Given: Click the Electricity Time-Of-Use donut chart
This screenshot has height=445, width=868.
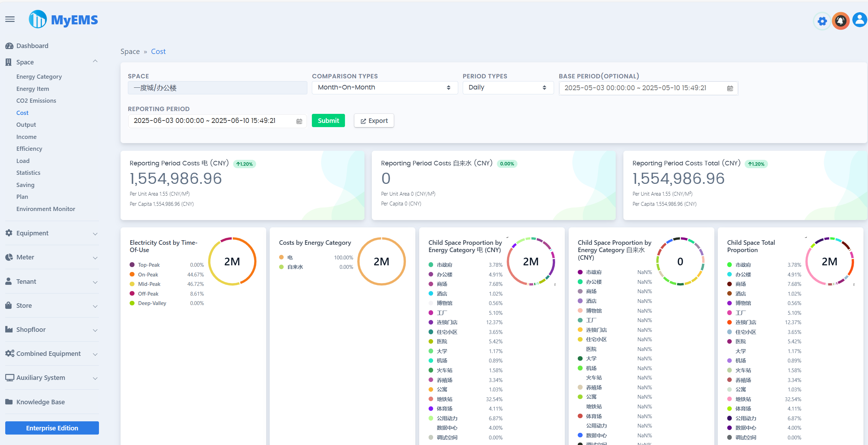Looking at the screenshot, I should 232,261.
